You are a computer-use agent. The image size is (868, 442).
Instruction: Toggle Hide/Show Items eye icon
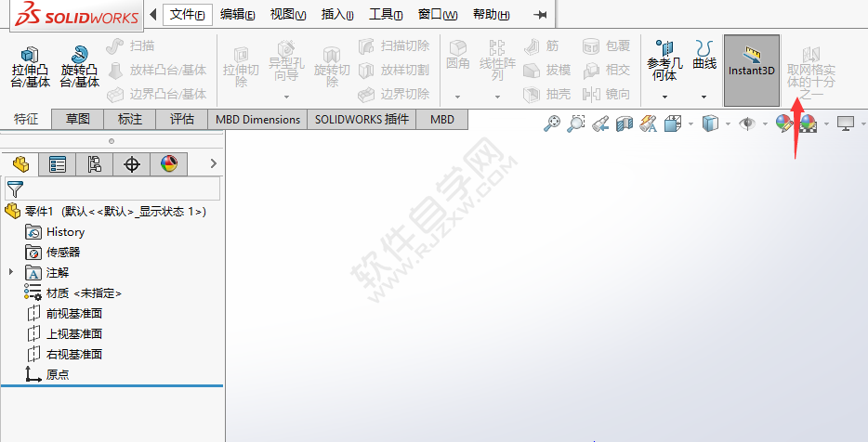(747, 123)
